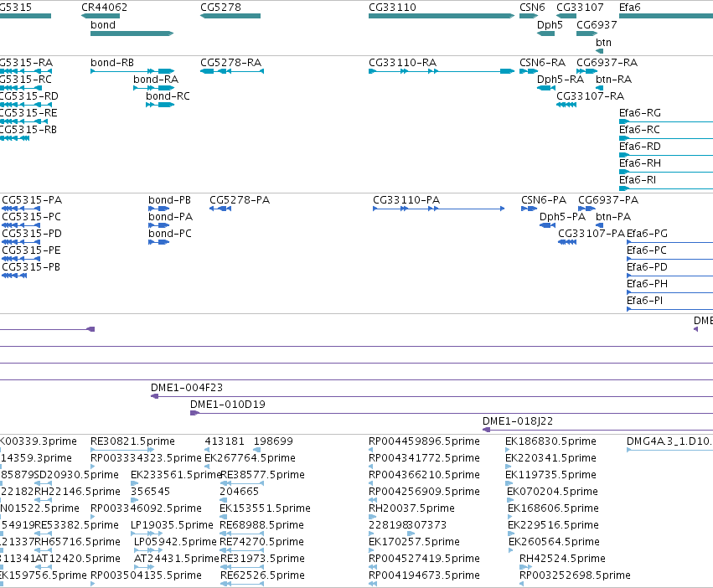Select the Efa6-RI transcript line

pyautogui.click(x=666, y=188)
